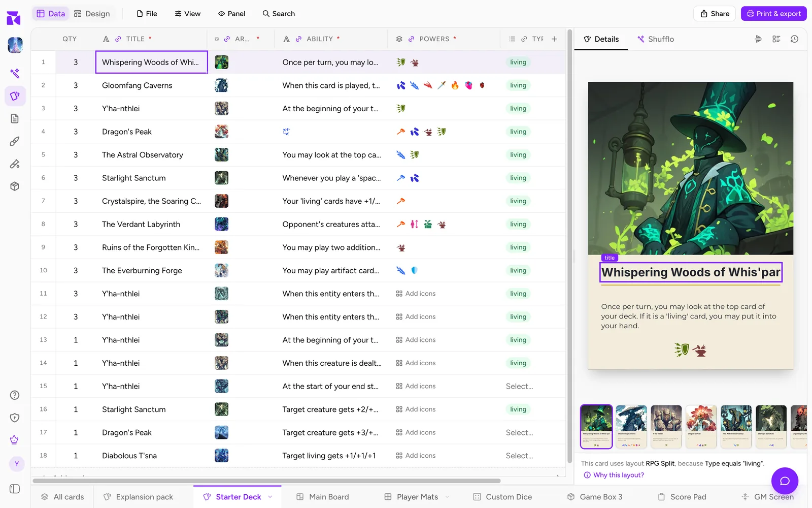Click art thumbnail of Dragon's Peak row 4
Screen dimensions: 812x508
click(221, 132)
